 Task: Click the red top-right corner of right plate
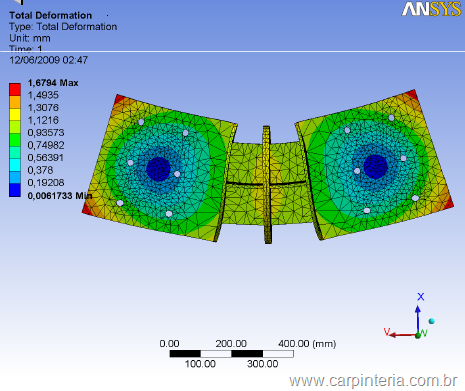(x=412, y=94)
